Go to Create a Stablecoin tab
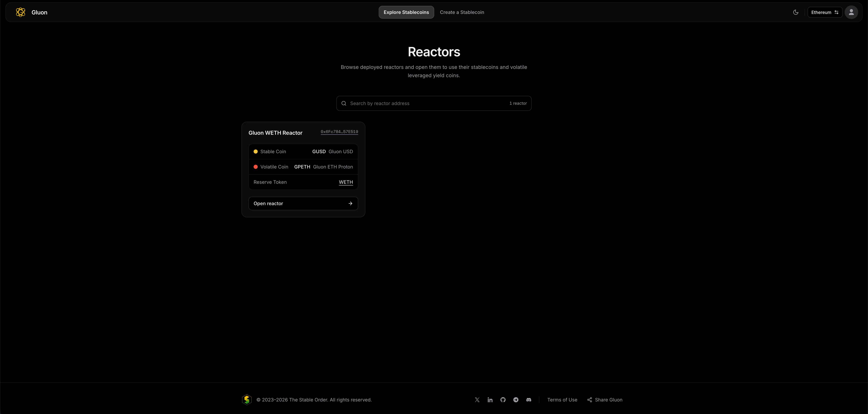This screenshot has height=414, width=868. point(462,12)
